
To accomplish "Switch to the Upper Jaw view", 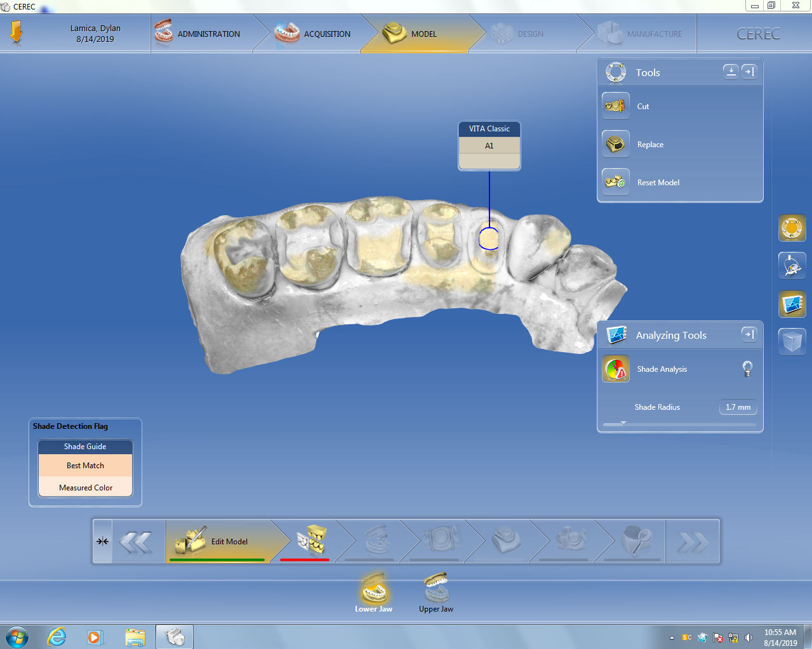I will (436, 593).
